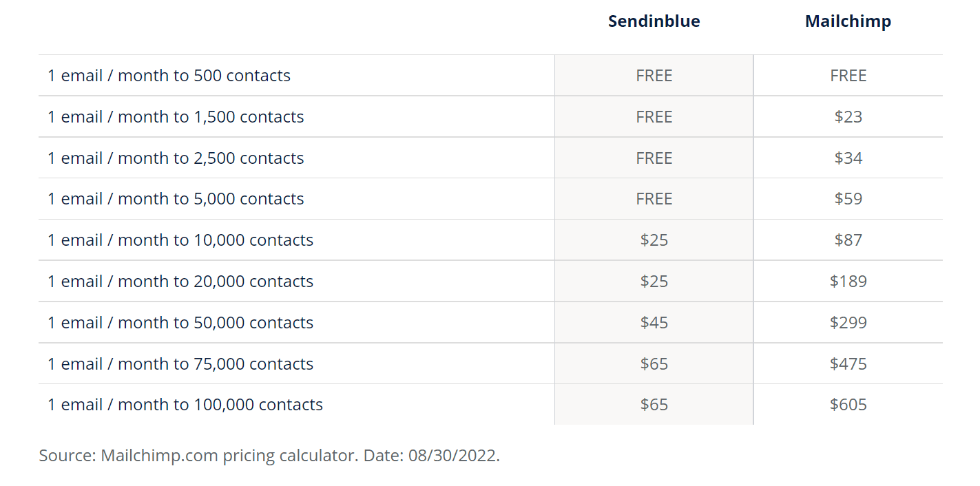Click the Sendinblue column header
Viewport: 980px width, 486px height.
654,21
